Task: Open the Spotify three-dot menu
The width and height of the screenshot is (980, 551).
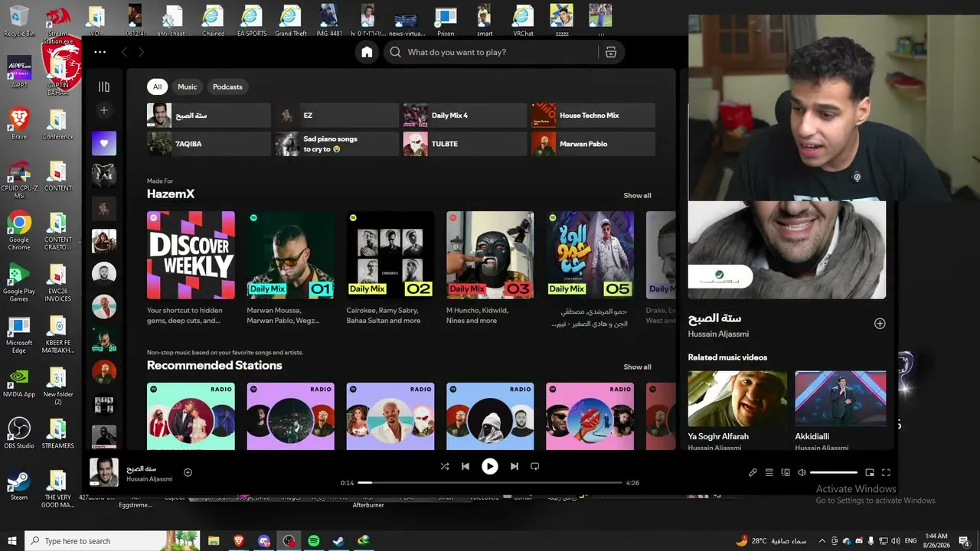Action: (100, 52)
